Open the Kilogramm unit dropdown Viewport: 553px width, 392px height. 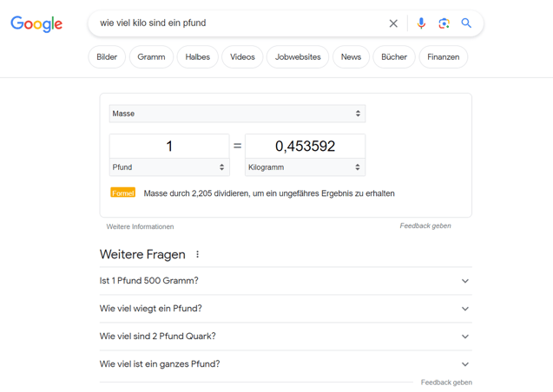[x=305, y=167]
